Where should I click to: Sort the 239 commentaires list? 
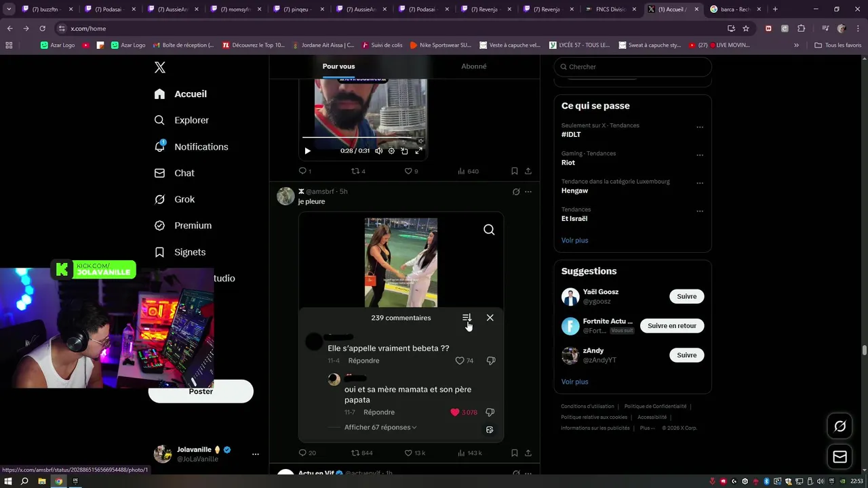467,318
